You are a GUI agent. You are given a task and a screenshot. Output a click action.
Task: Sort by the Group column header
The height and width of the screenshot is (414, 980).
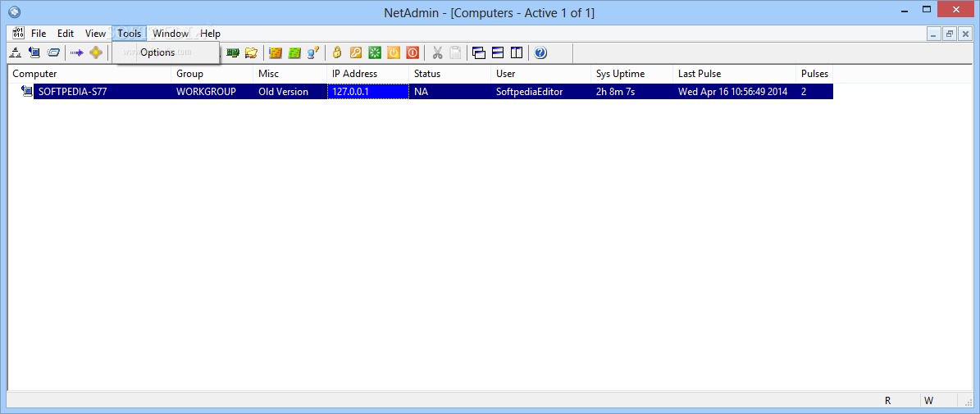tap(212, 74)
